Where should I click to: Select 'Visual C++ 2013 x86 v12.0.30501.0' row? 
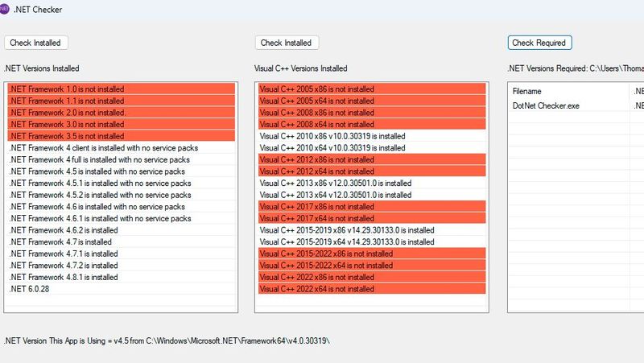pos(372,184)
